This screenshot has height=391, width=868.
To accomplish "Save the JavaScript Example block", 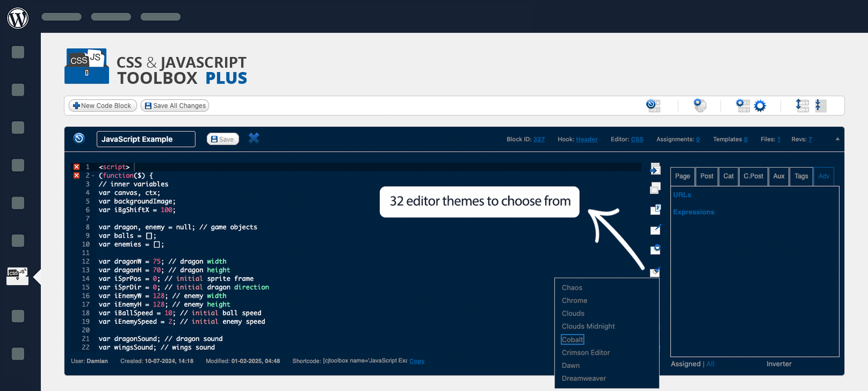I will pyautogui.click(x=222, y=139).
